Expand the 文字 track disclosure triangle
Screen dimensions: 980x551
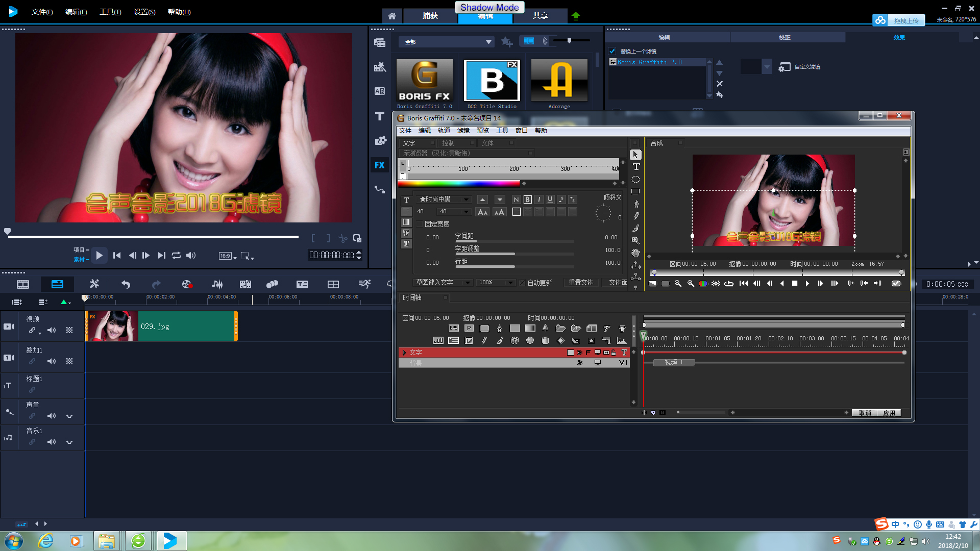coord(404,353)
